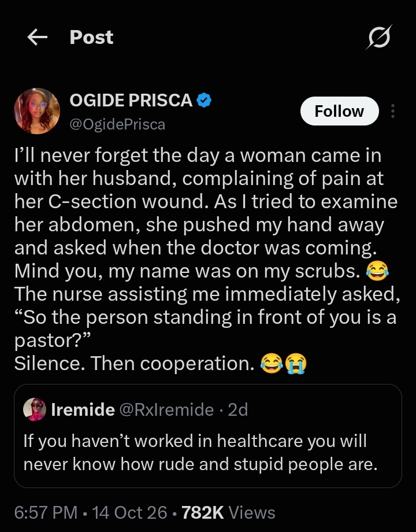Screen dimensions: 416x532
Task: Open quoted post about healthcare workers
Action: 208,436
